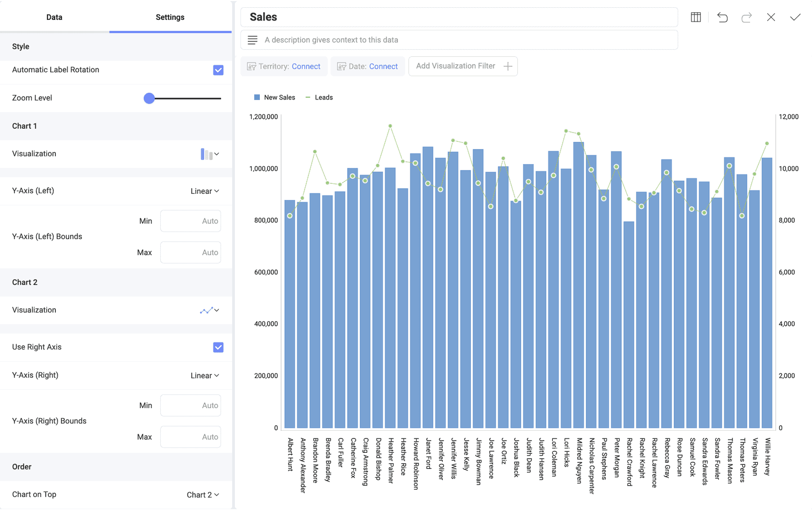The image size is (812, 518).
Task: Click Add Visualization Filter button
Action: 463,66
